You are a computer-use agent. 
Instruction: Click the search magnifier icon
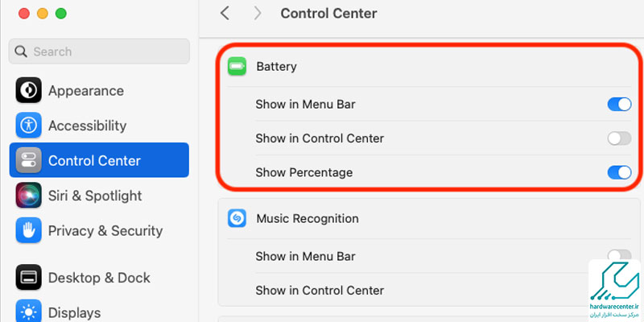click(x=21, y=52)
